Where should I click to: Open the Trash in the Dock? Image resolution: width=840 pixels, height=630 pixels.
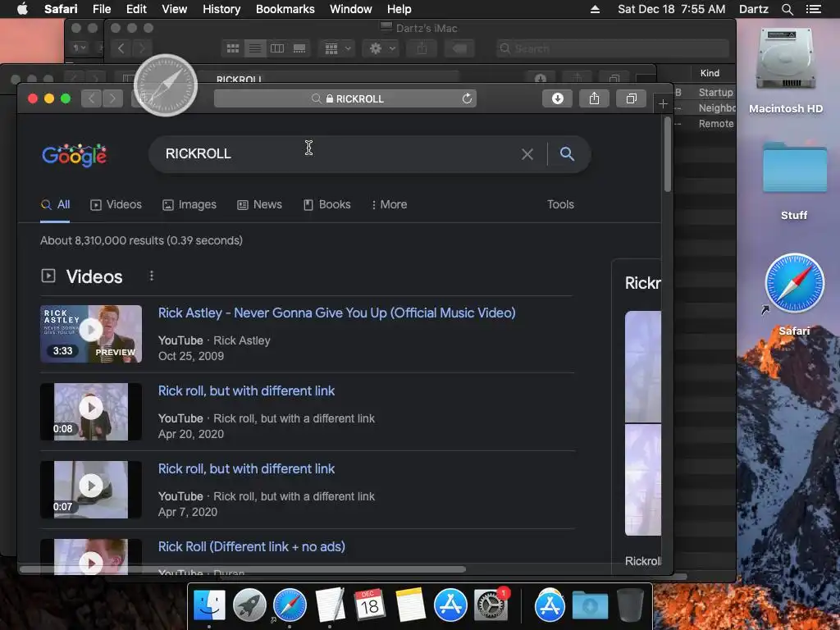[630, 605]
